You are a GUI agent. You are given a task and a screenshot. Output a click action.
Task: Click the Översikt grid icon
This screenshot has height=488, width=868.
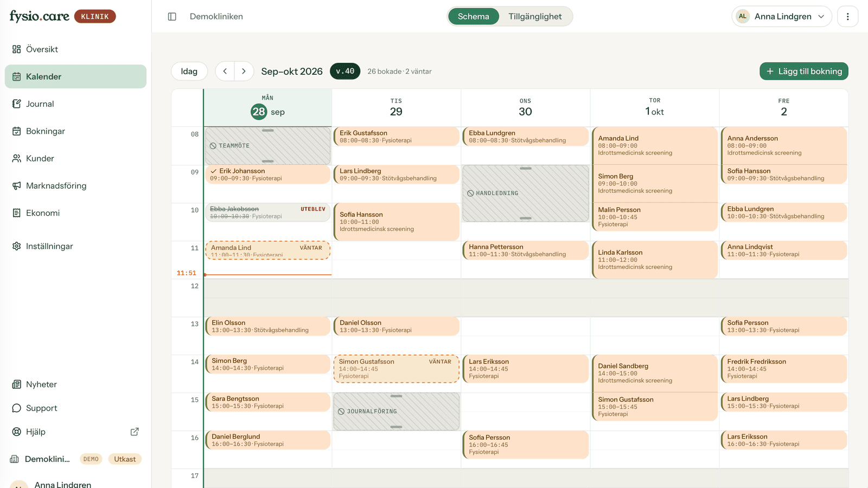(17, 49)
